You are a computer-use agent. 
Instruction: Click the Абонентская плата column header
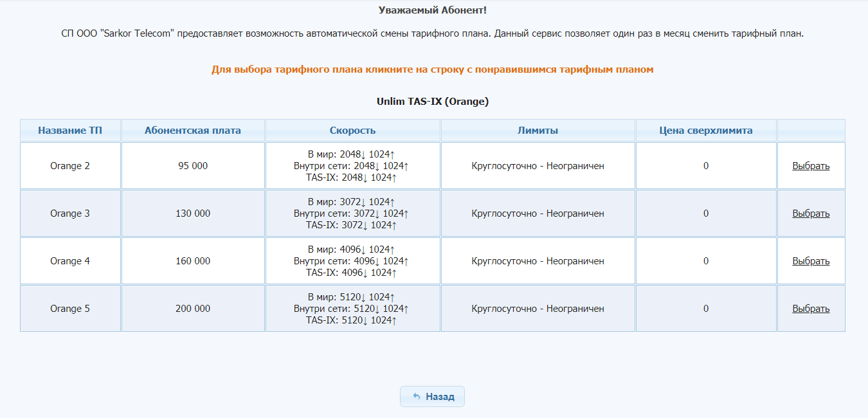pos(193,131)
